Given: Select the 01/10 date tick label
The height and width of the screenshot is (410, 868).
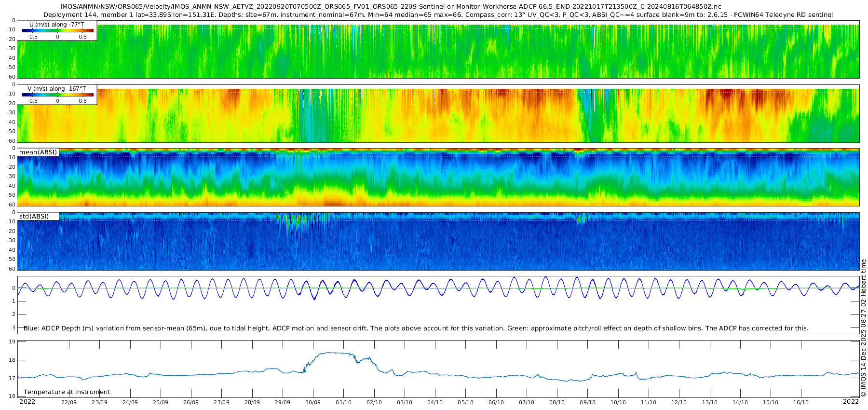Looking at the screenshot, I should coord(343,402).
